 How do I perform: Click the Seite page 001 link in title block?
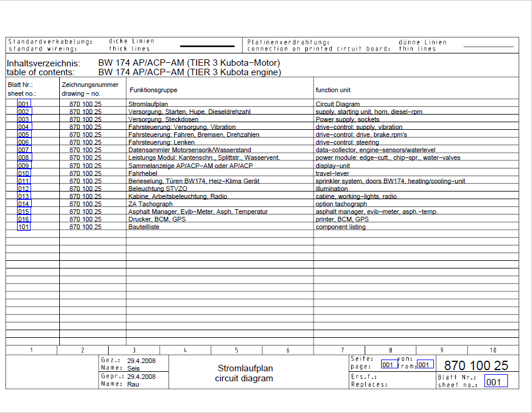coord(389,364)
